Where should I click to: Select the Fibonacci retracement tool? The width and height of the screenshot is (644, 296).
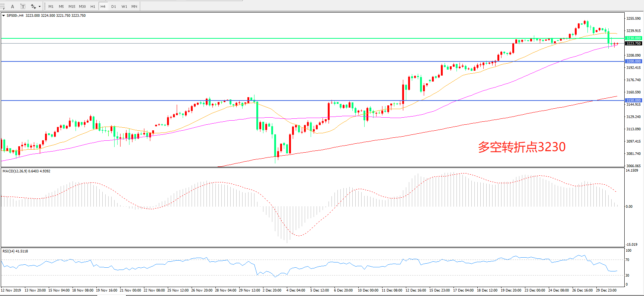3,6
